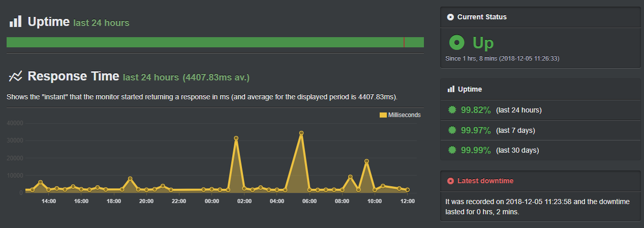Click the green badge icon beside 99.99%
The width and height of the screenshot is (644, 228).
pyautogui.click(x=451, y=150)
